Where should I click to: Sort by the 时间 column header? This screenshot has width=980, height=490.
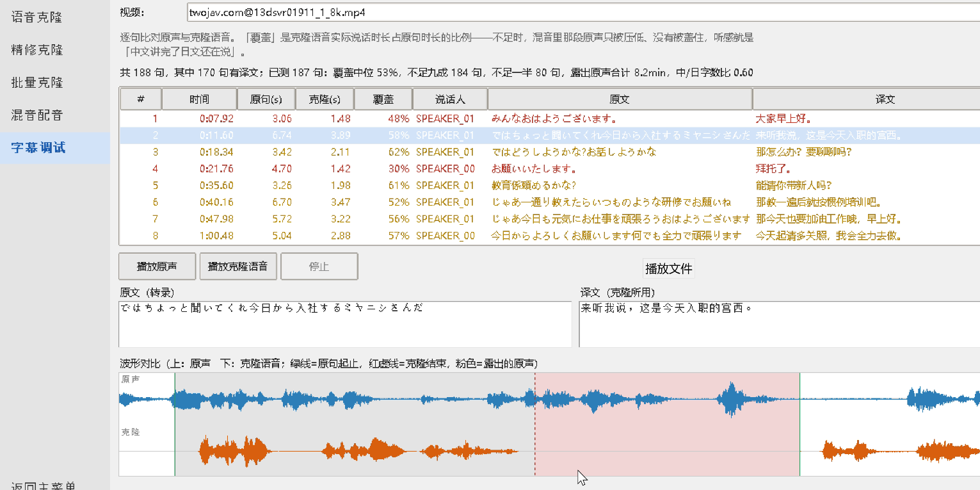click(x=199, y=99)
